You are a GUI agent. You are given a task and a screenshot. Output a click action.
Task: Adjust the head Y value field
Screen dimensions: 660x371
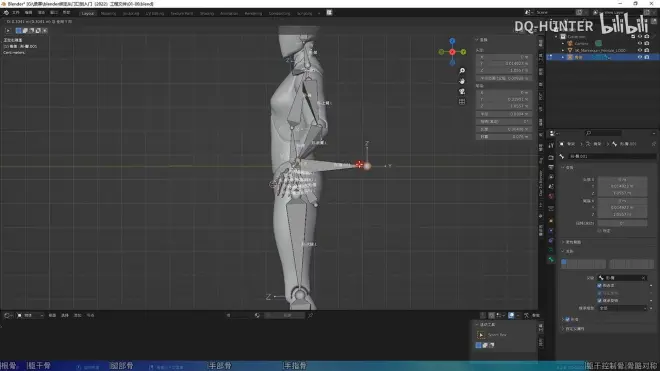click(622, 186)
